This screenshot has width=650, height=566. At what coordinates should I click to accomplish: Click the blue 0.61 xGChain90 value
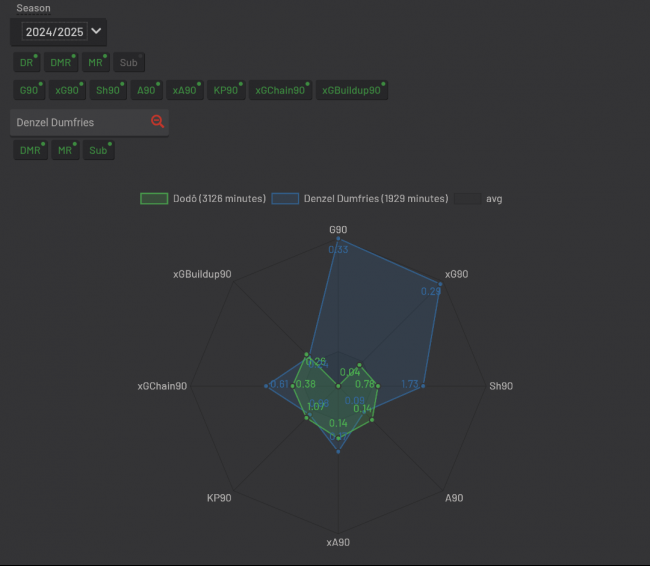point(279,384)
